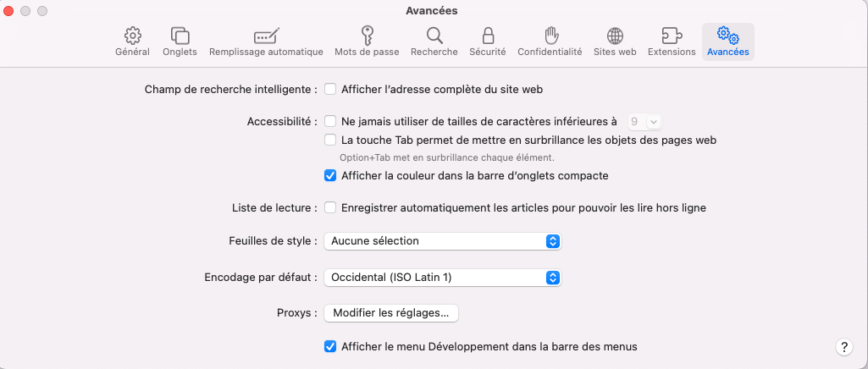Enable Tab key highlighting of web page objects
The image size is (868, 369).
point(331,140)
